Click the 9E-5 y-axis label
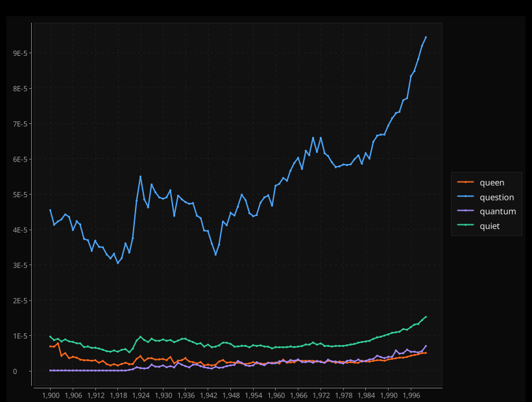532x402 pixels. [x=19, y=53]
